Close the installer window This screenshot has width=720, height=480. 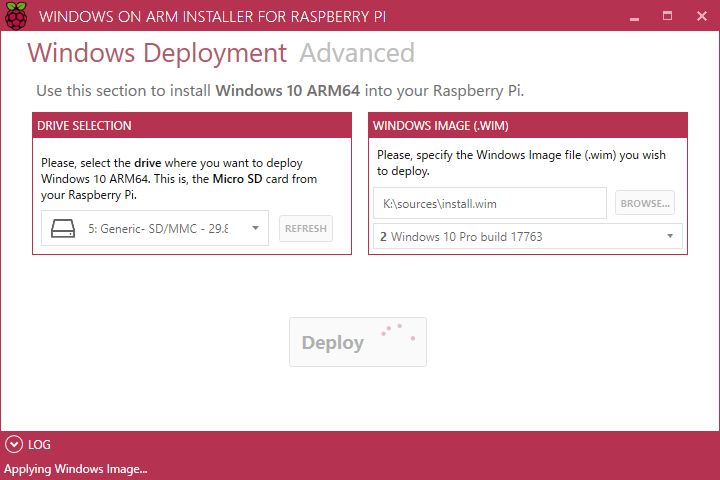coord(702,16)
